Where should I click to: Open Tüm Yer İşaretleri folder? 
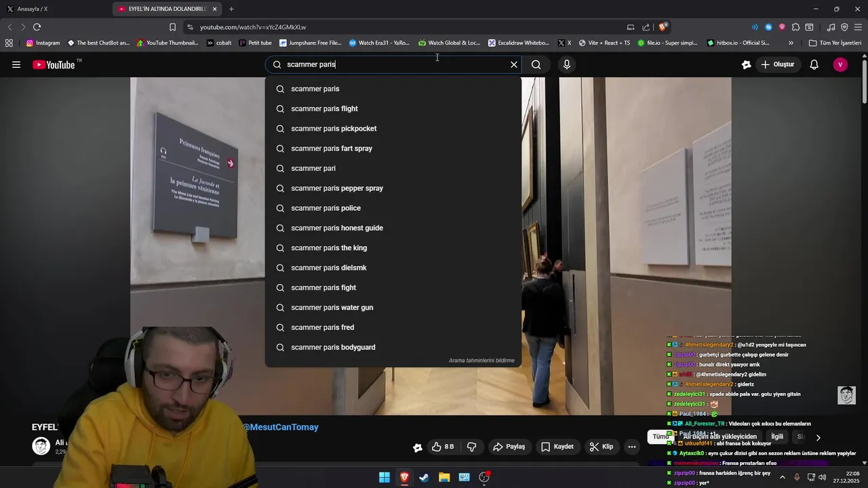point(835,43)
